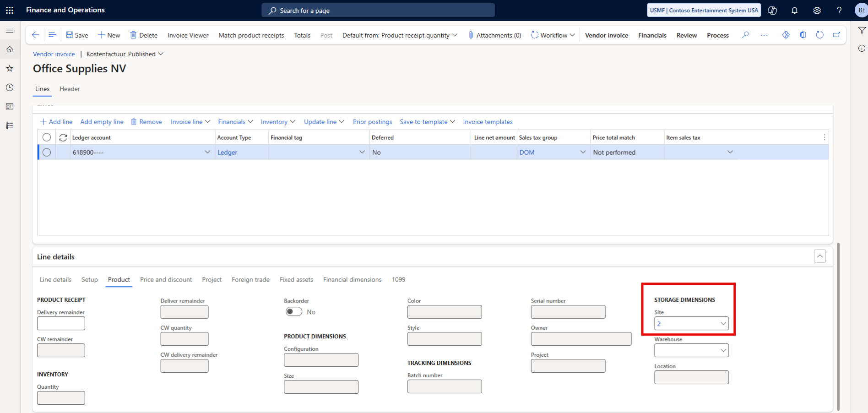
Task: Click Match product receipts
Action: point(251,35)
